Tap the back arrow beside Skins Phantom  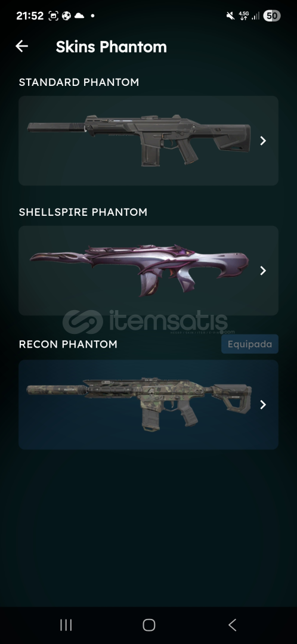[22, 46]
